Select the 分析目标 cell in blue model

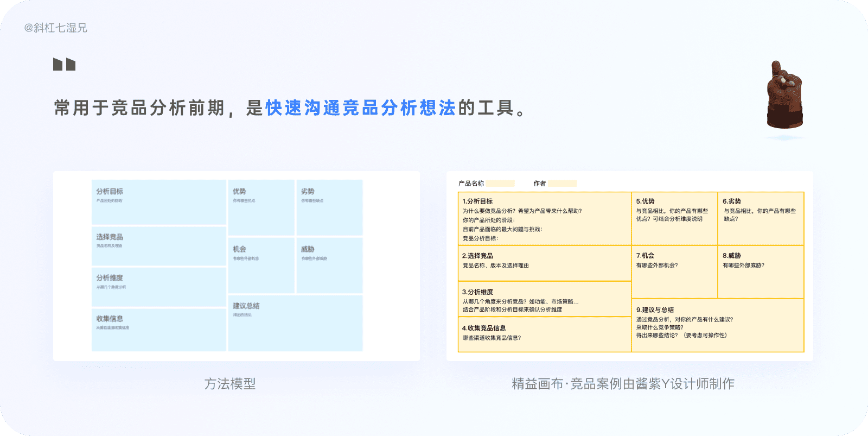pyautogui.click(x=159, y=202)
